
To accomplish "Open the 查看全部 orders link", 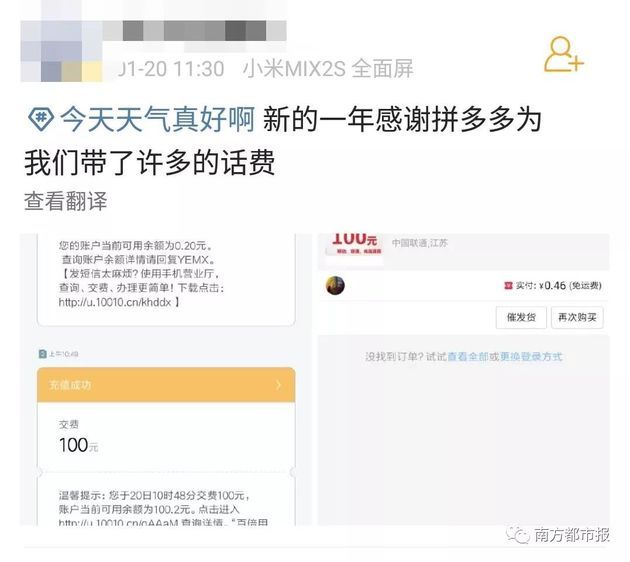I will tap(468, 356).
